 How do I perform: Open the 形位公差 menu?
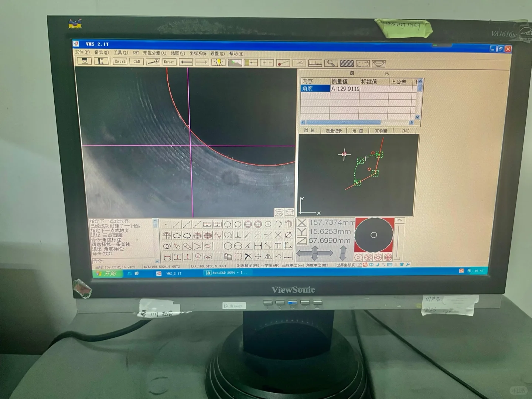pyautogui.click(x=154, y=53)
